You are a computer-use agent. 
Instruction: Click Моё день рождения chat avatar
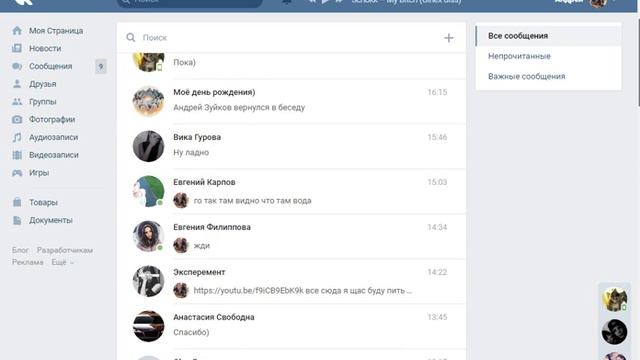tap(148, 101)
